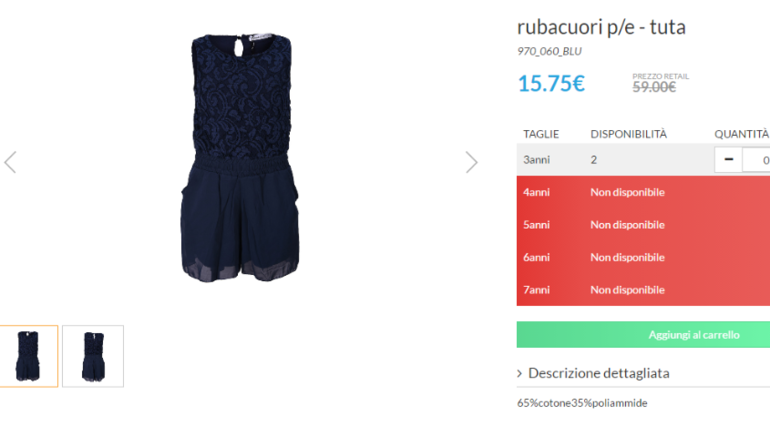Decrease quantity for size 3anni

[728, 159]
